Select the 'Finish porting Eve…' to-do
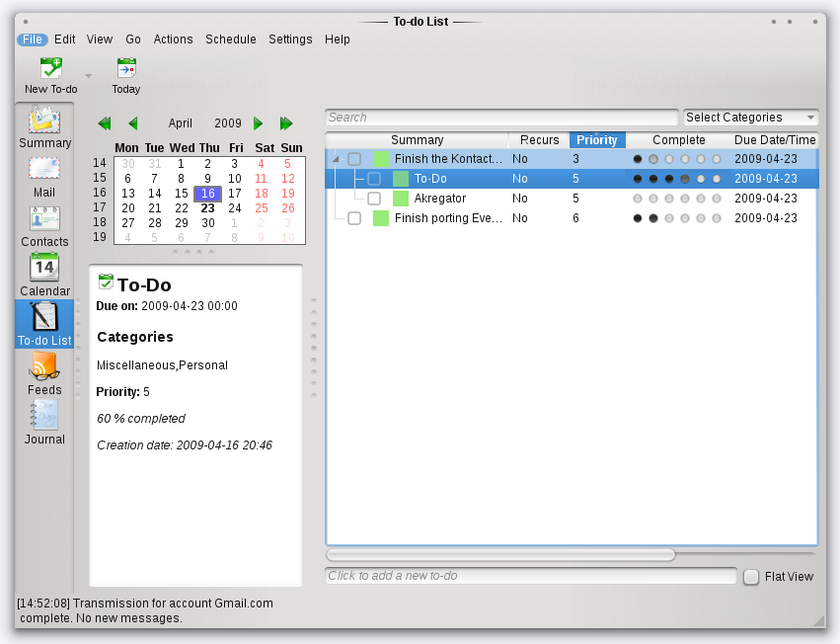Viewport: 840px width, 644px height. coord(448,218)
